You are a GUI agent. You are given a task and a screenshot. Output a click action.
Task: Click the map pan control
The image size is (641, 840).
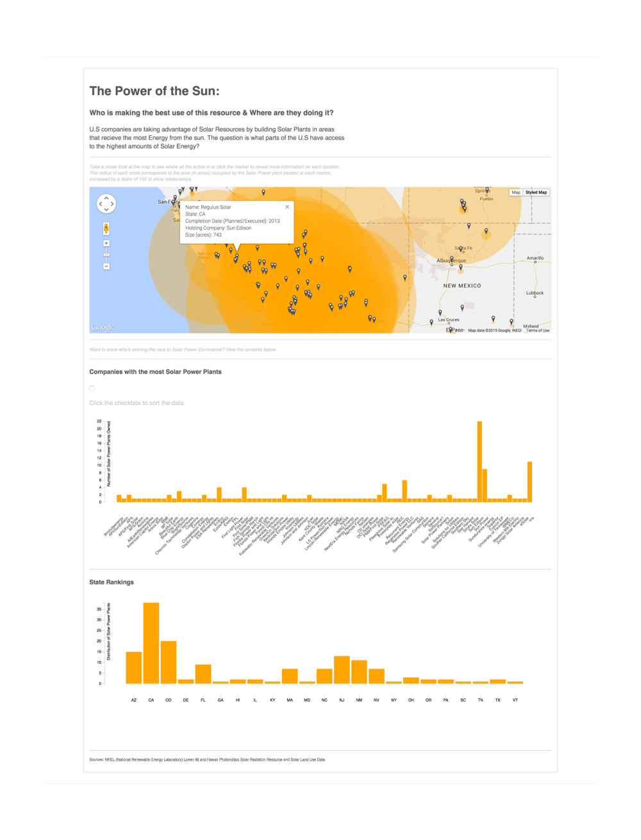[x=106, y=204]
